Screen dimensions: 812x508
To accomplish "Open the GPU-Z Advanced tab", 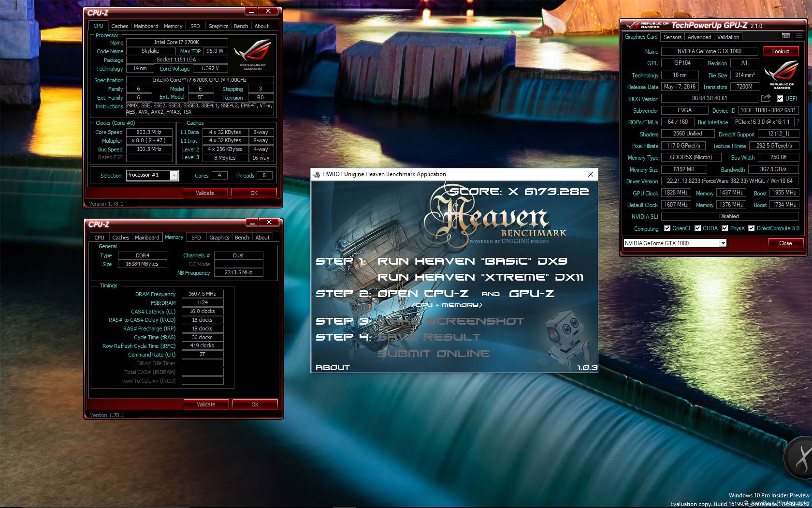I will 699,37.
